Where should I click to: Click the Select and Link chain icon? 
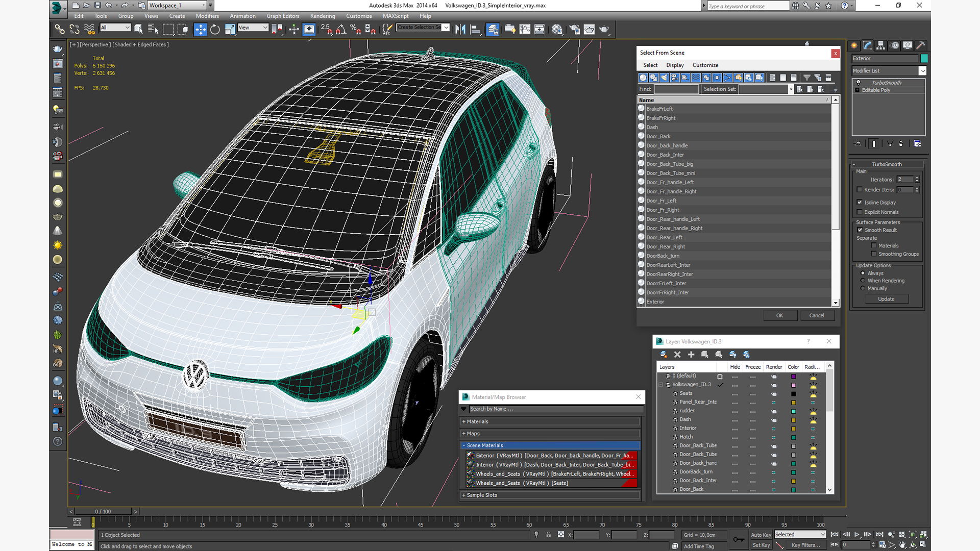click(60, 29)
